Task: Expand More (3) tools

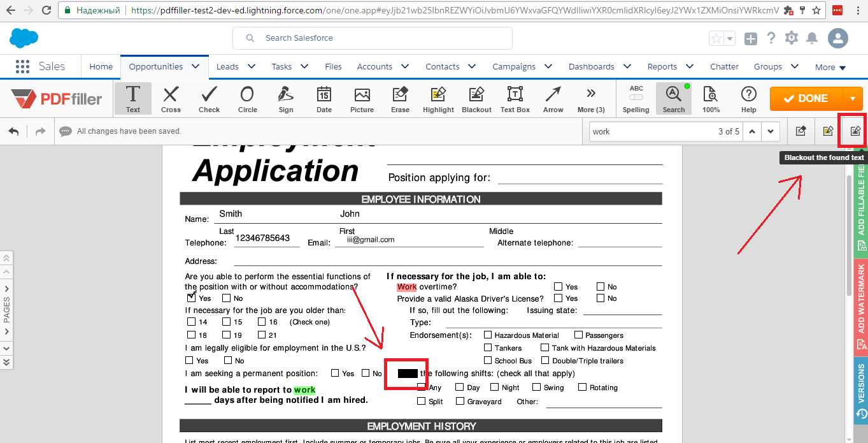Action: [591, 99]
